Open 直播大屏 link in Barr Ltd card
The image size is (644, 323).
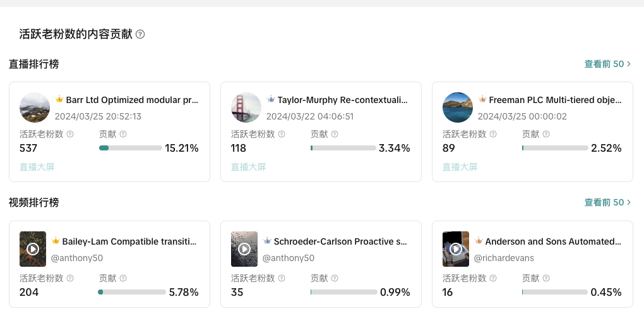click(37, 167)
